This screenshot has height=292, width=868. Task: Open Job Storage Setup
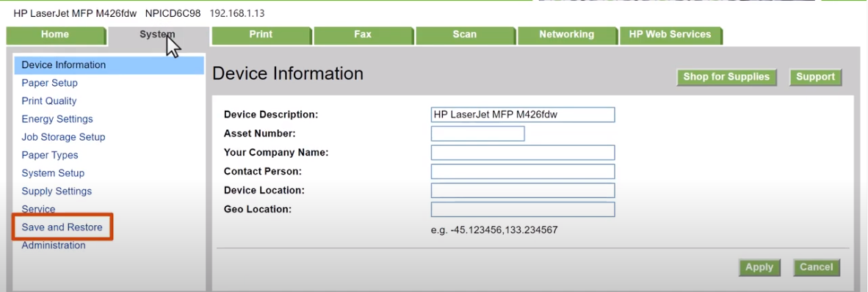(x=63, y=137)
